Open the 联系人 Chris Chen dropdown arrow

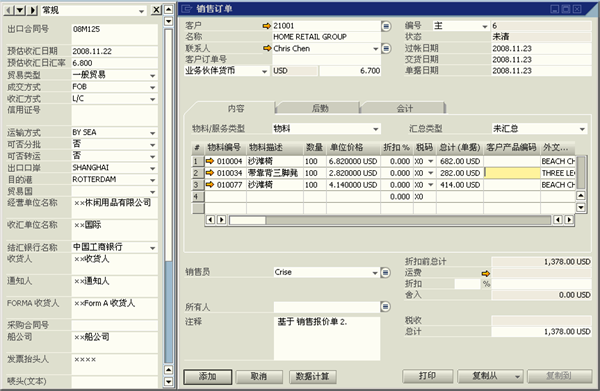[x=376, y=49]
